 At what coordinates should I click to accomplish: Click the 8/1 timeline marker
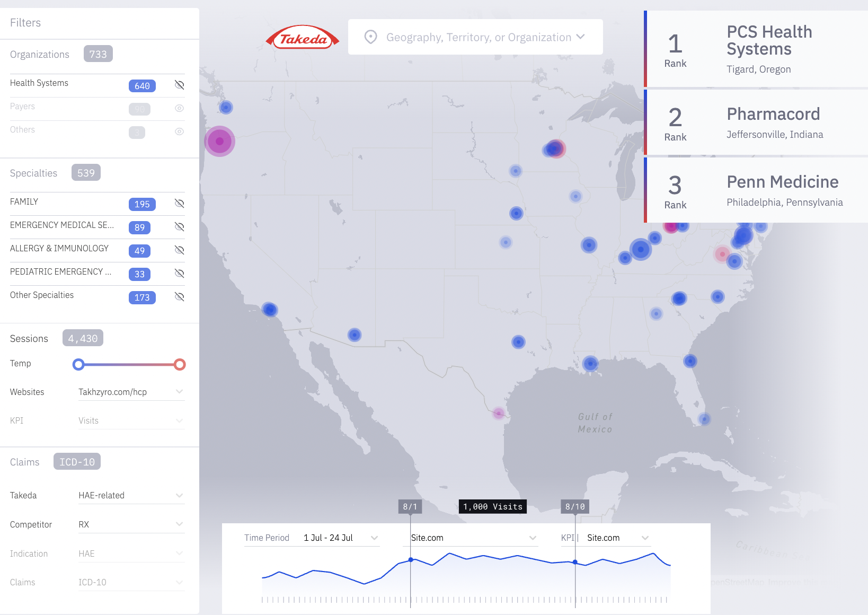[410, 507]
